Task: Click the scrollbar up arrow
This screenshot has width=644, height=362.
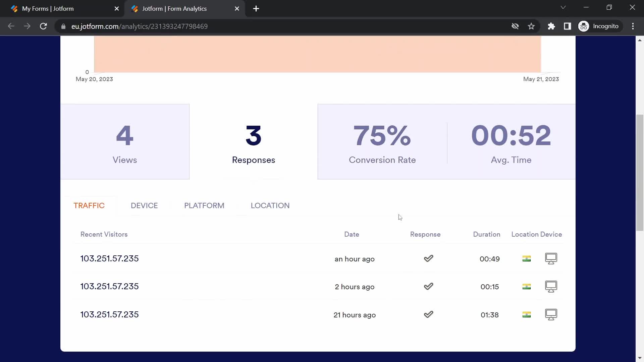Action: point(640,40)
